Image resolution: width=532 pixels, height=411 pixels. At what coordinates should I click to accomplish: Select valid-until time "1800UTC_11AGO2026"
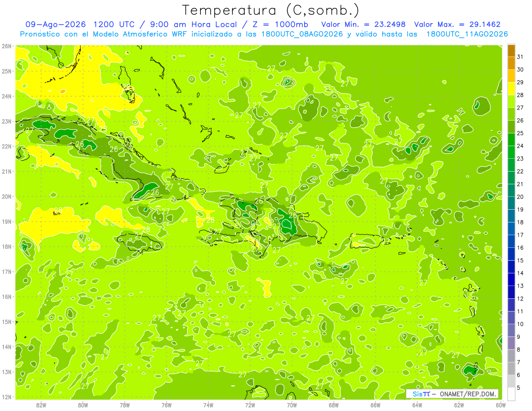[467, 34]
